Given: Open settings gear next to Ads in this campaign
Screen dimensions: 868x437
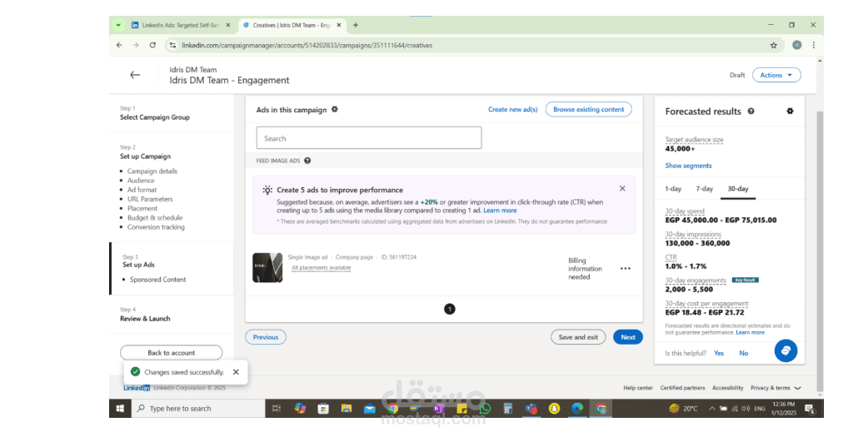Looking at the screenshot, I should pyautogui.click(x=334, y=110).
